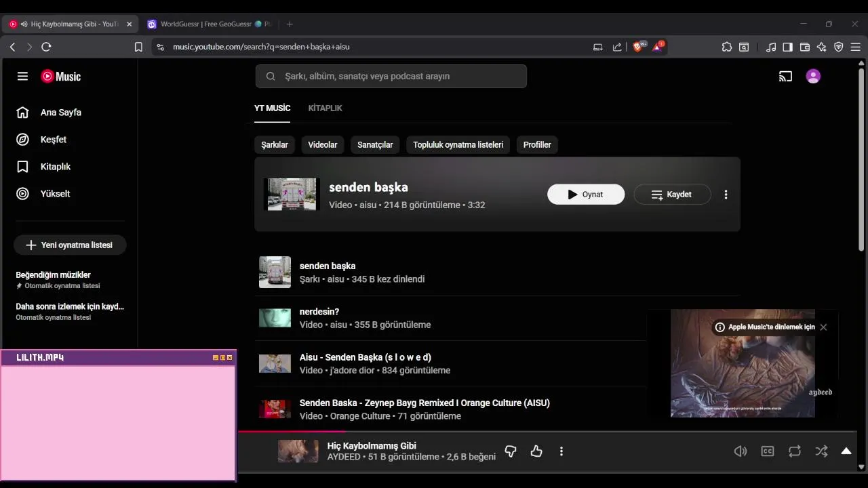This screenshot has width=868, height=488.
Task: Toggle repeat mode in player bar
Action: coord(795,451)
